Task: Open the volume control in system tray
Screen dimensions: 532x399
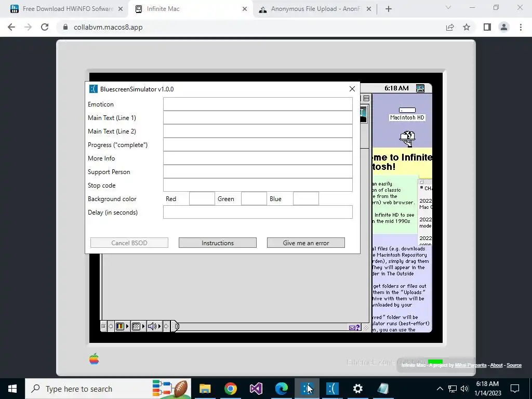Action: tap(464, 389)
